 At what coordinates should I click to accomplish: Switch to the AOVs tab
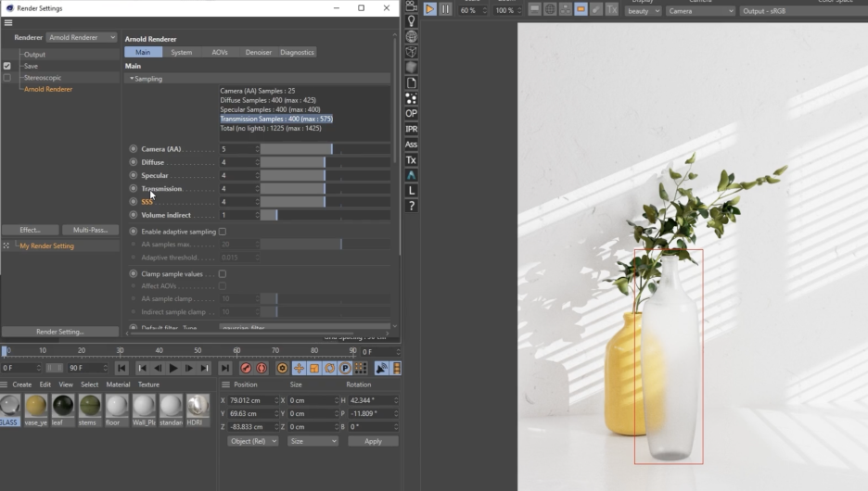click(x=220, y=53)
